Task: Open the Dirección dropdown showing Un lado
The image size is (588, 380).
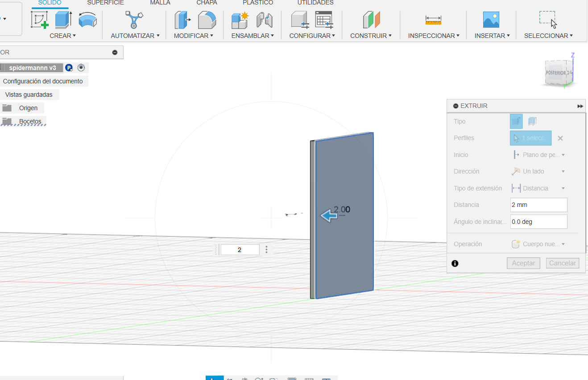Action: (x=539, y=171)
